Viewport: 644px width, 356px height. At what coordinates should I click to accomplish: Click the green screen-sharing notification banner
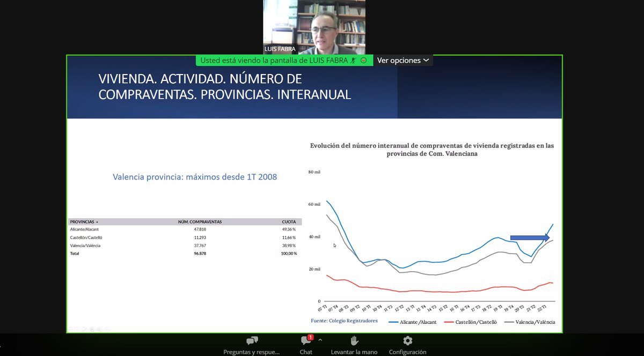pyautogui.click(x=284, y=60)
